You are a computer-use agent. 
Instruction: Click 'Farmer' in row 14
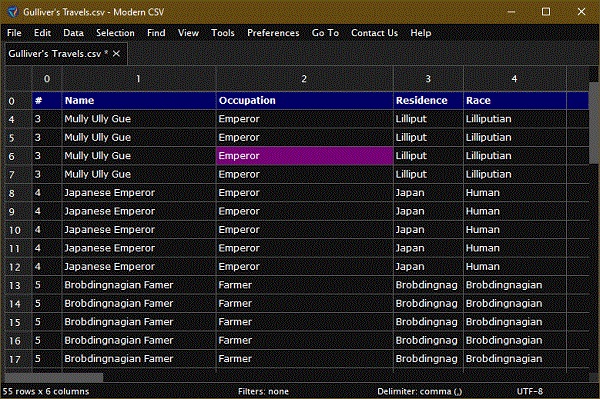[x=304, y=303]
